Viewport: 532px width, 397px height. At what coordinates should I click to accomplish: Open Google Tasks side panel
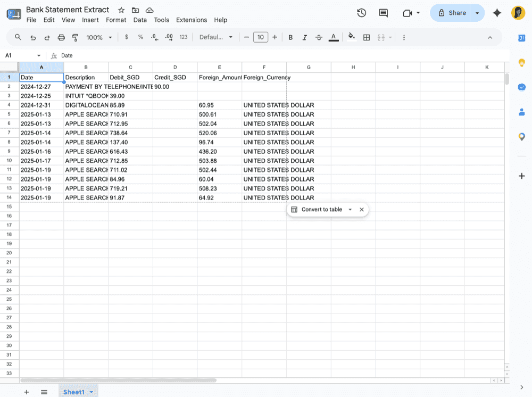pos(522,87)
